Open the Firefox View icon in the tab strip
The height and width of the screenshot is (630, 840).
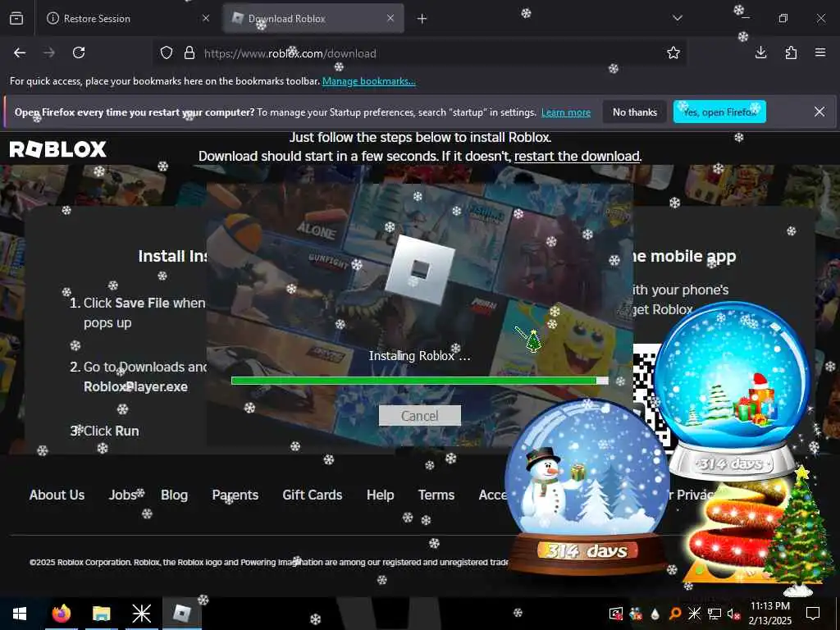tap(16, 18)
